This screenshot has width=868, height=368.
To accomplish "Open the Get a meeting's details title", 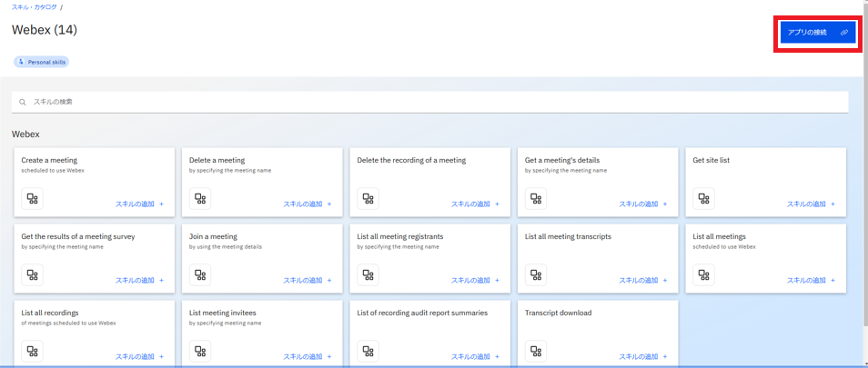I will point(562,160).
